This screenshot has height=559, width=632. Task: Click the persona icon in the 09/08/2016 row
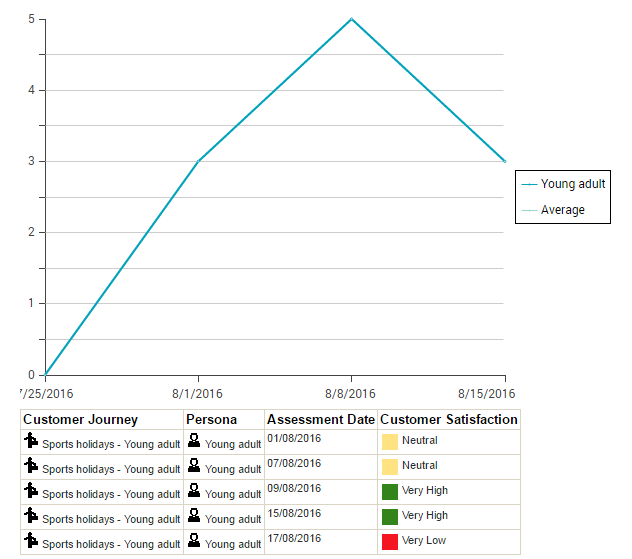[x=194, y=491]
